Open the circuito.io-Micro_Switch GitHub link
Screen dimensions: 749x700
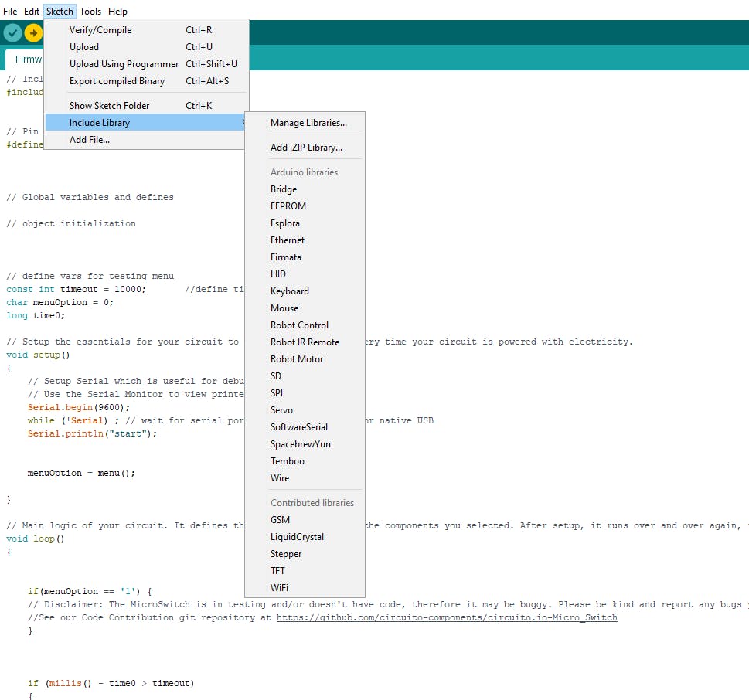pyautogui.click(x=447, y=618)
